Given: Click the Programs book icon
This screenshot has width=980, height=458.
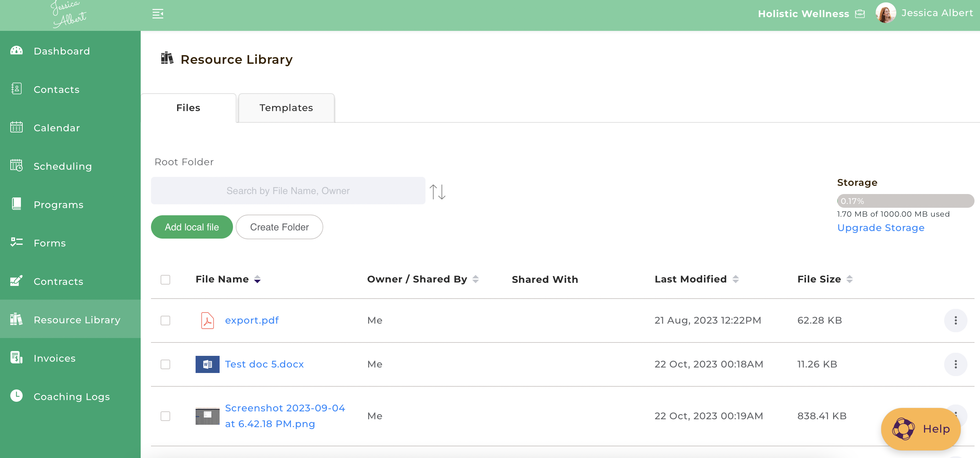Looking at the screenshot, I should pyautogui.click(x=16, y=204).
